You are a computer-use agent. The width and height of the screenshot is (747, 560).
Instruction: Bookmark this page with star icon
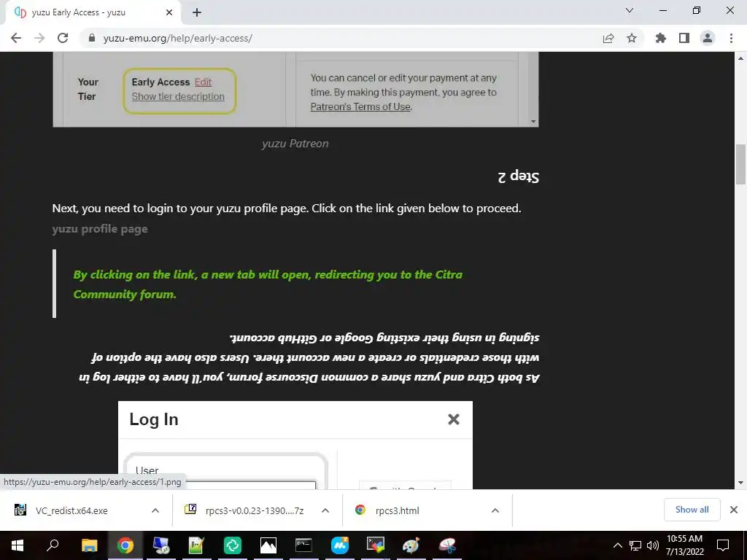(632, 38)
